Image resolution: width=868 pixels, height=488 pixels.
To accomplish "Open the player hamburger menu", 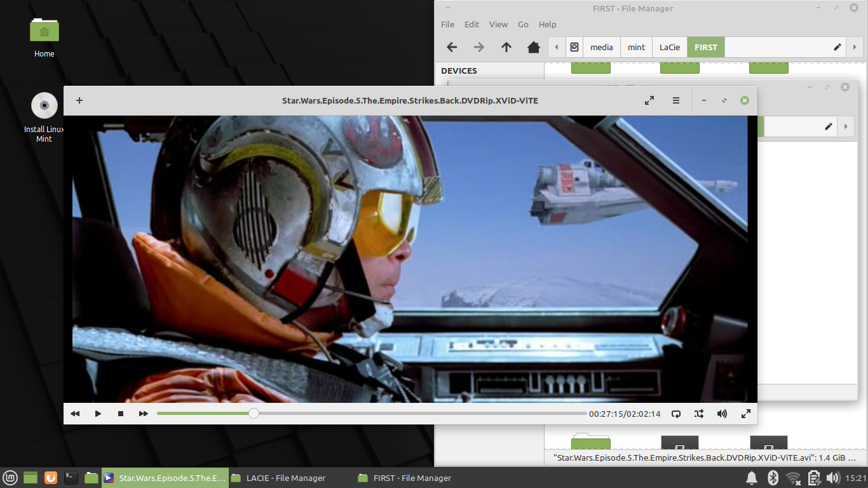I will coord(676,100).
